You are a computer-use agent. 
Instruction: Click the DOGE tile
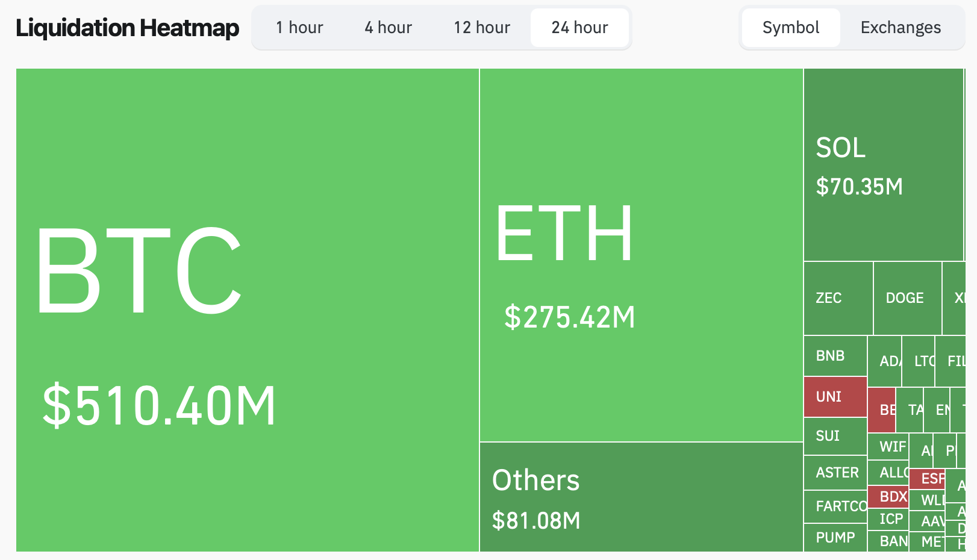(907, 298)
